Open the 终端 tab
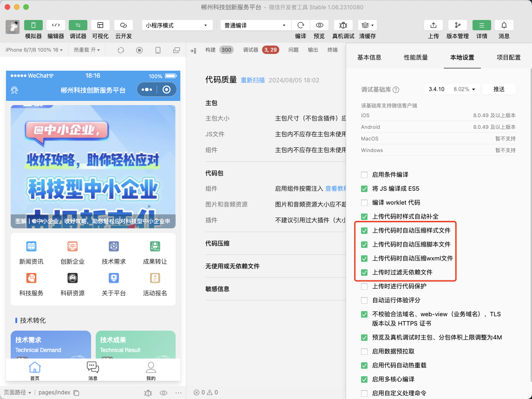 (333, 50)
